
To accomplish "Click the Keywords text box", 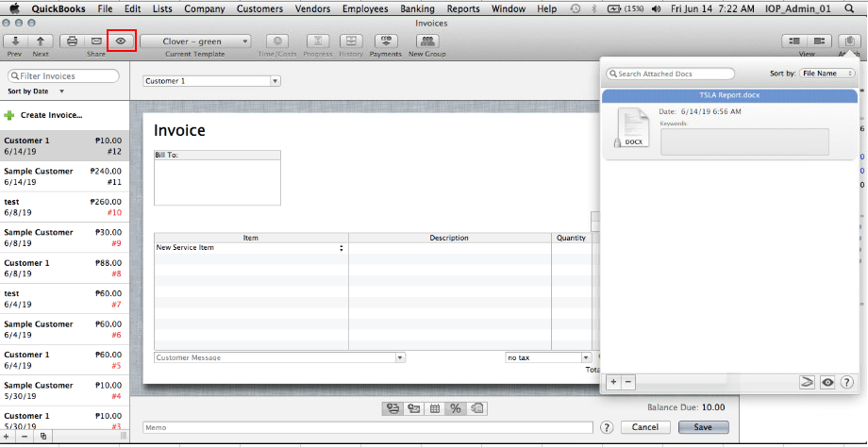I will click(744, 142).
